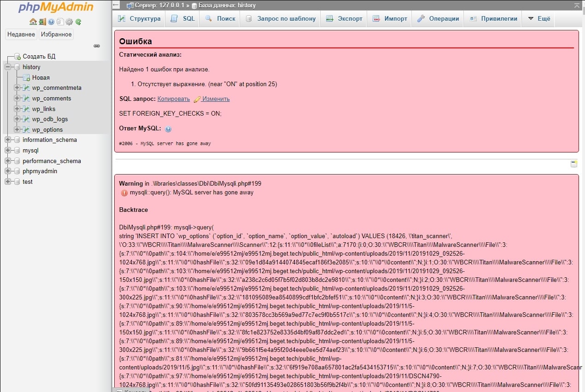Click the warning red exclamation icon

click(x=124, y=193)
